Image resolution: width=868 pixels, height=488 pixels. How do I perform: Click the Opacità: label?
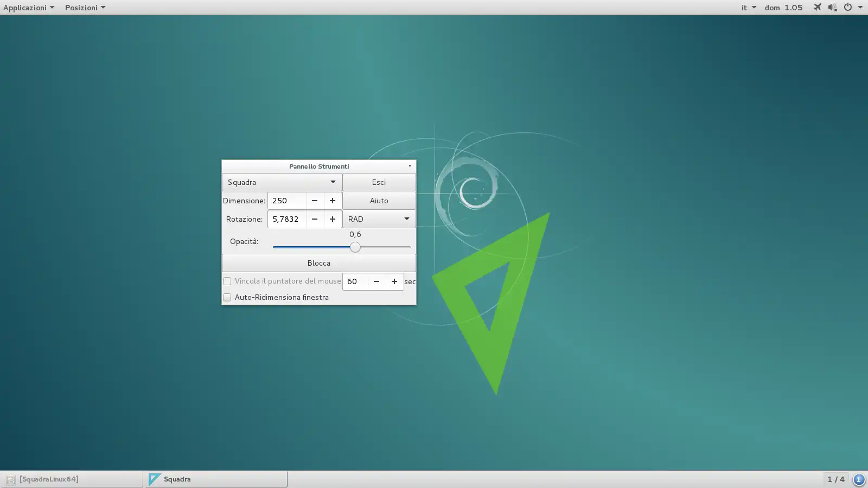tap(244, 241)
